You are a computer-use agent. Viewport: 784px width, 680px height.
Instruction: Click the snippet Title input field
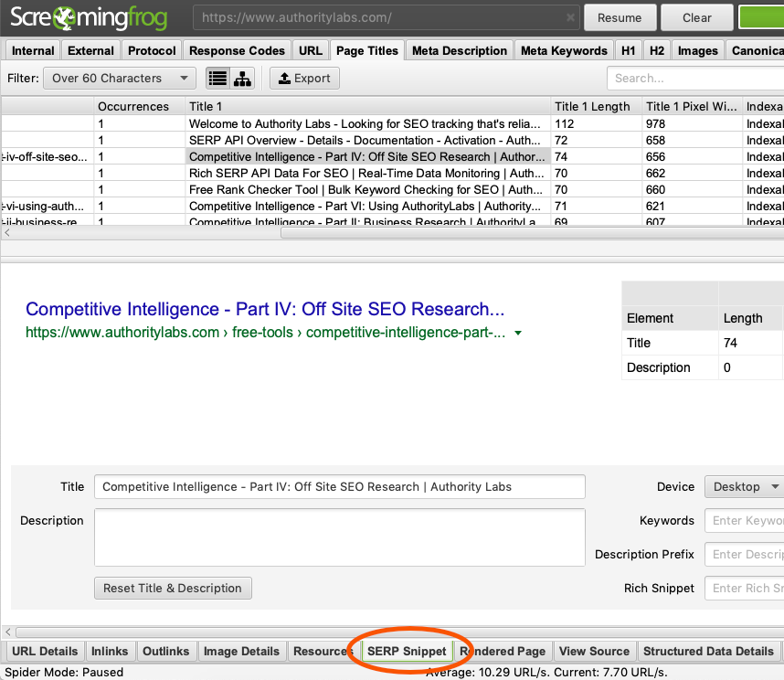(340, 486)
